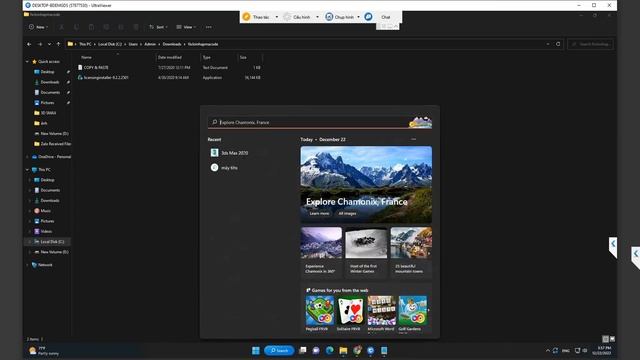640x360 pixels.
Task: Open the Golf Gardens game tile
Action: pos(413,313)
